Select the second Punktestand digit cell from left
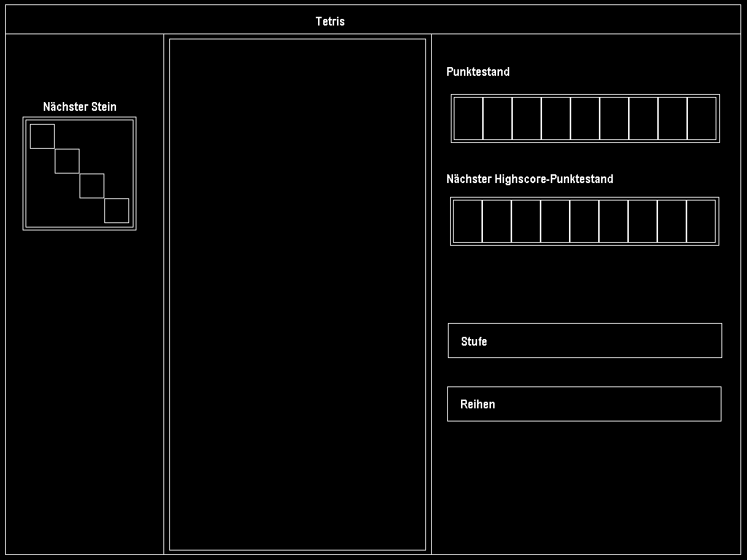Viewport: 747px width, 560px height. point(498,118)
